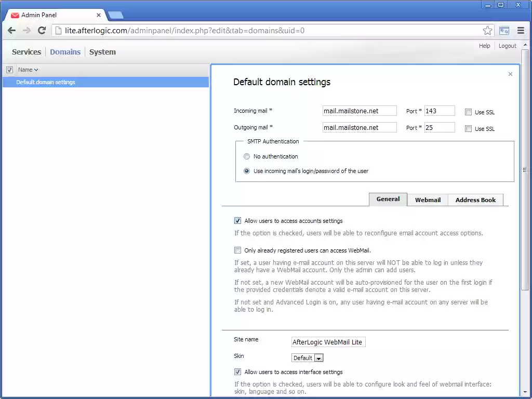Select the 'No authentication' option

click(247, 156)
